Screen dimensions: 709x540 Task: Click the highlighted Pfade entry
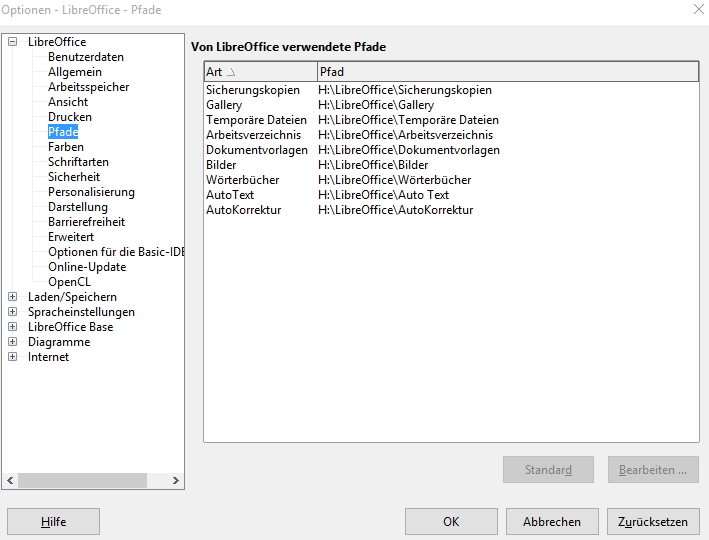pos(63,132)
